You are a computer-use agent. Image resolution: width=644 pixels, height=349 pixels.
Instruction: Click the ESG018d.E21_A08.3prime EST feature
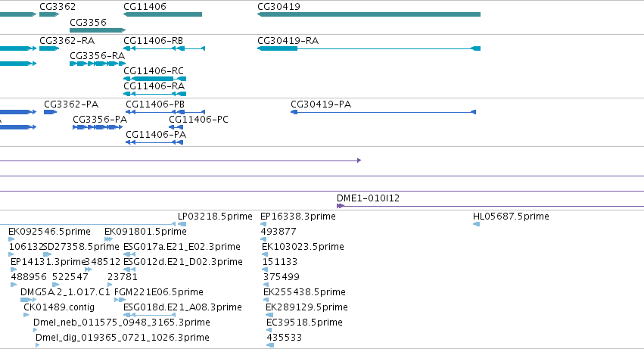pyautogui.click(x=150, y=315)
